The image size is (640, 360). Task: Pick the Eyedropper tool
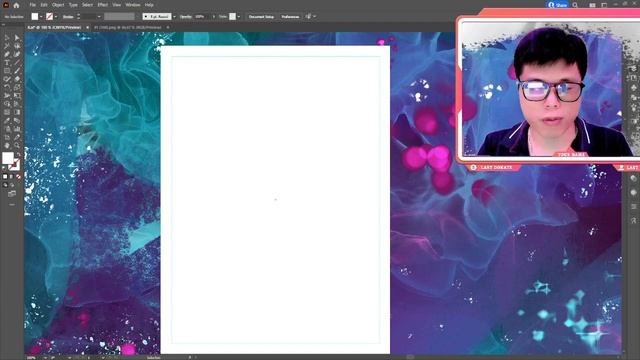7,120
